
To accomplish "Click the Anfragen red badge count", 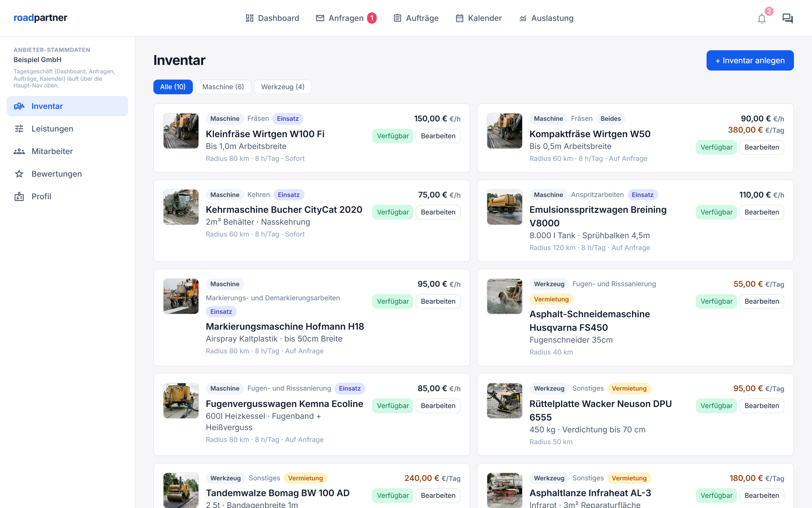I will [372, 18].
